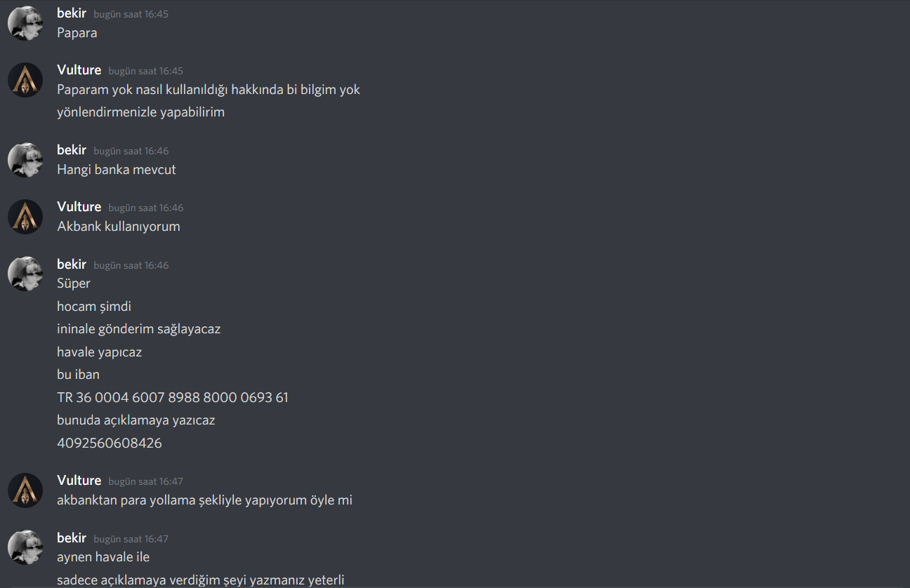
Task: Click bekir's avatar beside the Papara message
Action: point(25,23)
